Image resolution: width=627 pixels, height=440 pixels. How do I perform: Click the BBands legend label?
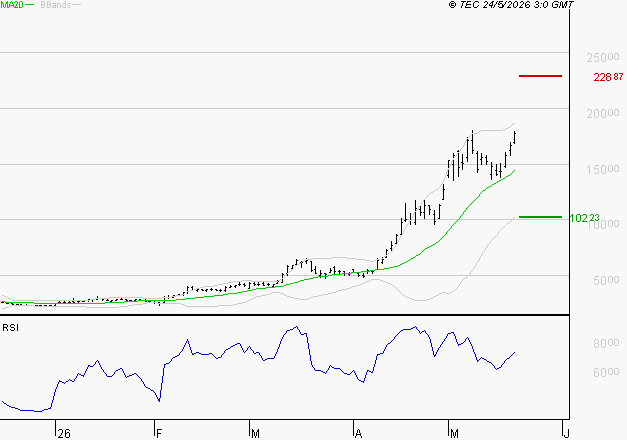(x=56, y=5)
